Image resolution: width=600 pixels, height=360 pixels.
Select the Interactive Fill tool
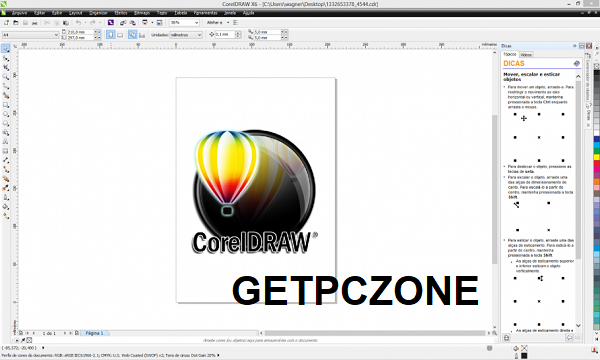pos(6,216)
